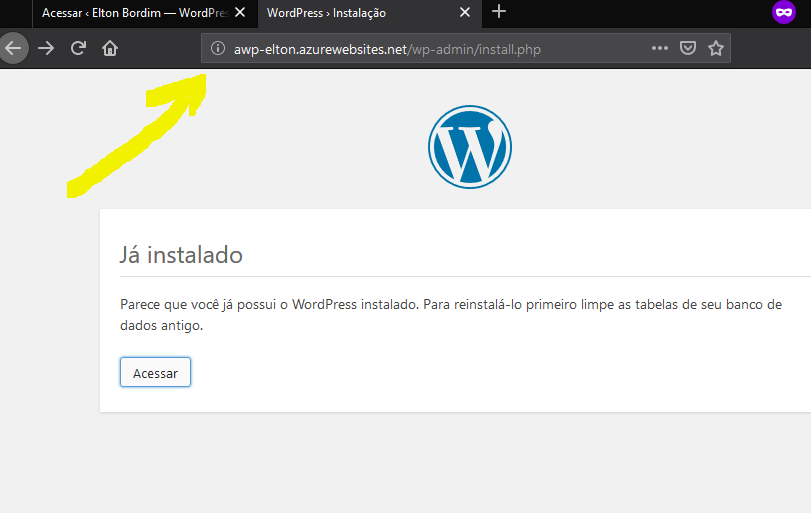Click the purple private browsing mask icon
Screen dimensions: 811x513
click(783, 13)
